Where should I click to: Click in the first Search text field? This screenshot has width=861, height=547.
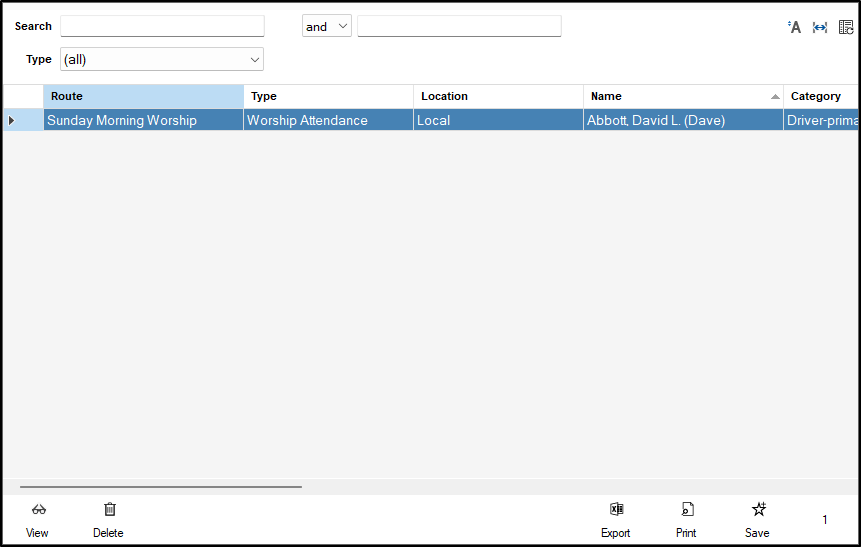pyautogui.click(x=162, y=27)
